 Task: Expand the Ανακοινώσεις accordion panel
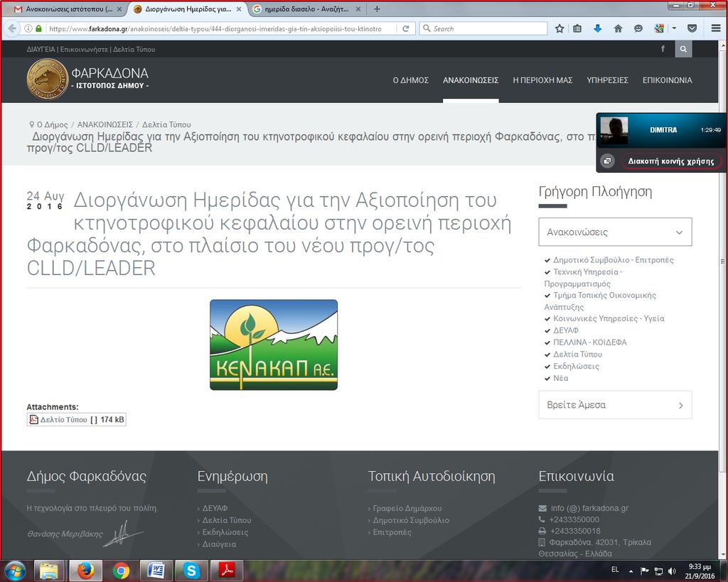[615, 232]
